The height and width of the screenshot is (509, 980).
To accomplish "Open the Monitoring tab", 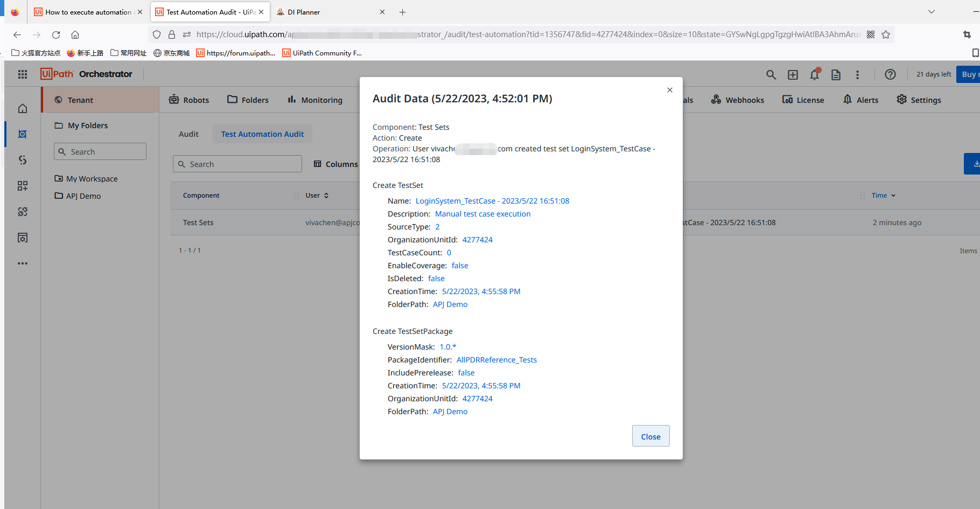I will pos(315,100).
